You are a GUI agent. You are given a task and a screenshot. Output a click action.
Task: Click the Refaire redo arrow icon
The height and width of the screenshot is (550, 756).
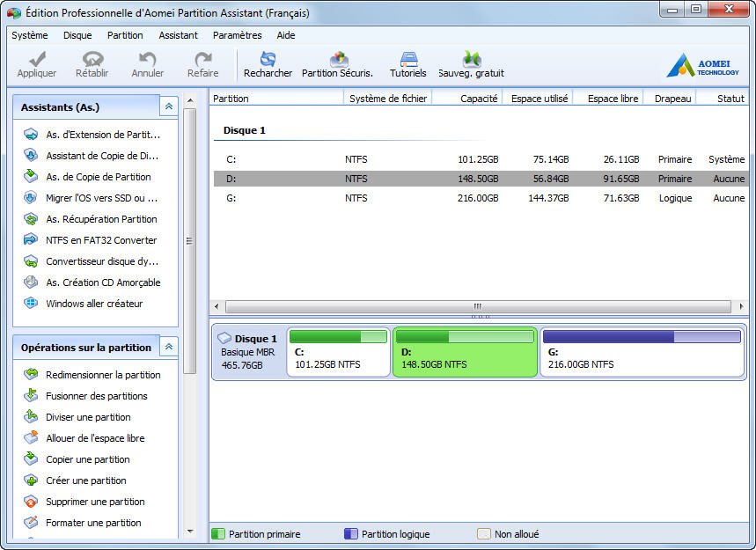(203, 59)
